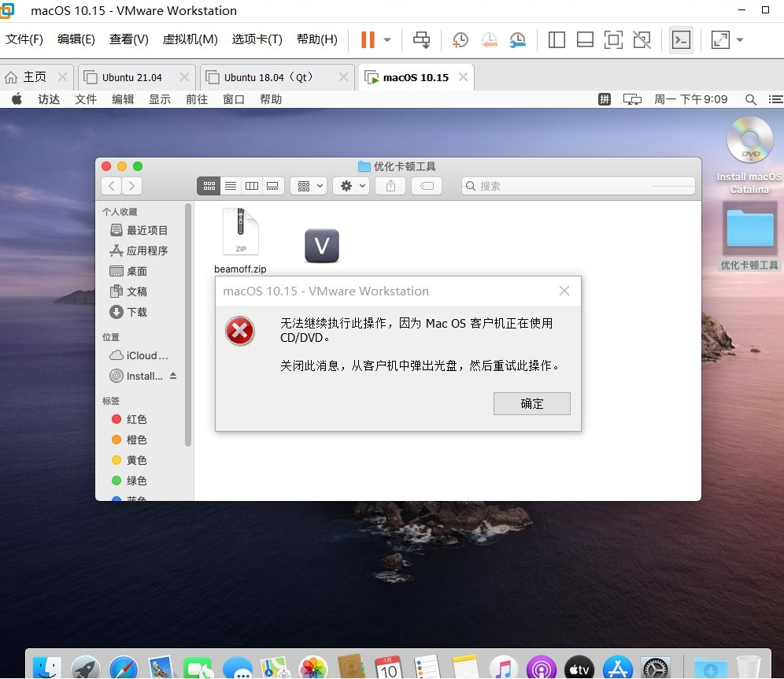Select Finder gallery view mode
Image resolution: width=784 pixels, height=679 pixels.
point(273,186)
